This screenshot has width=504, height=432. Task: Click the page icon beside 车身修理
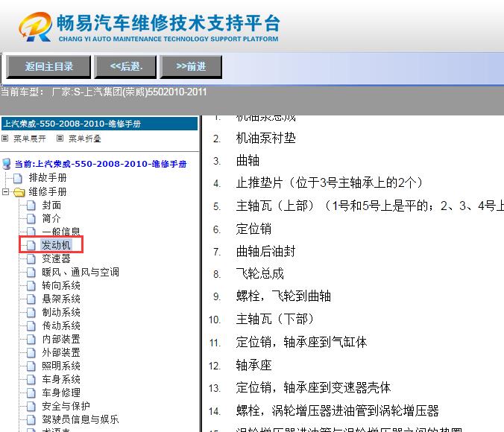pos(31,393)
